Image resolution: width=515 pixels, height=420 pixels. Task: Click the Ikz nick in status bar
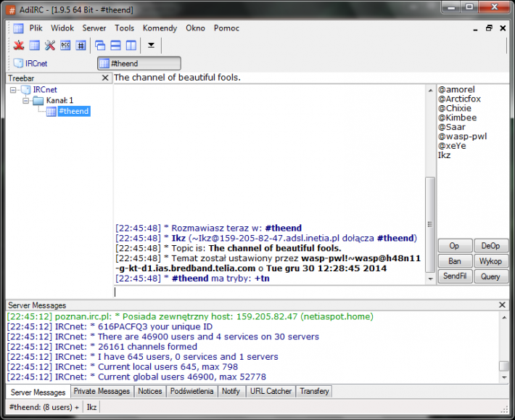tap(91, 407)
